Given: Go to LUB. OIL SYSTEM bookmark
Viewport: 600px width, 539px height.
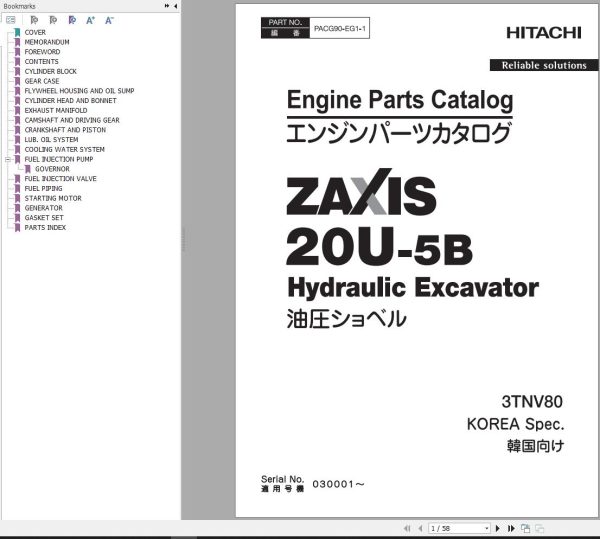Looking at the screenshot, I should pos(51,140).
